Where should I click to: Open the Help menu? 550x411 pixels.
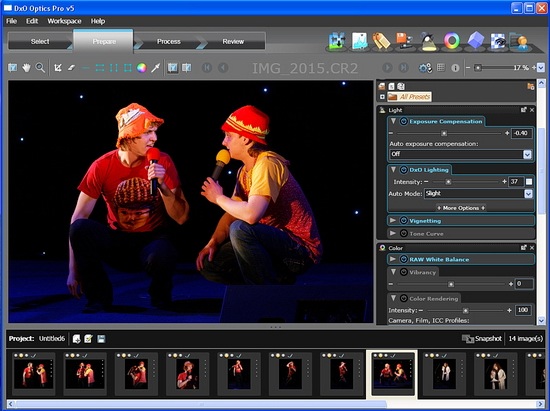point(98,21)
